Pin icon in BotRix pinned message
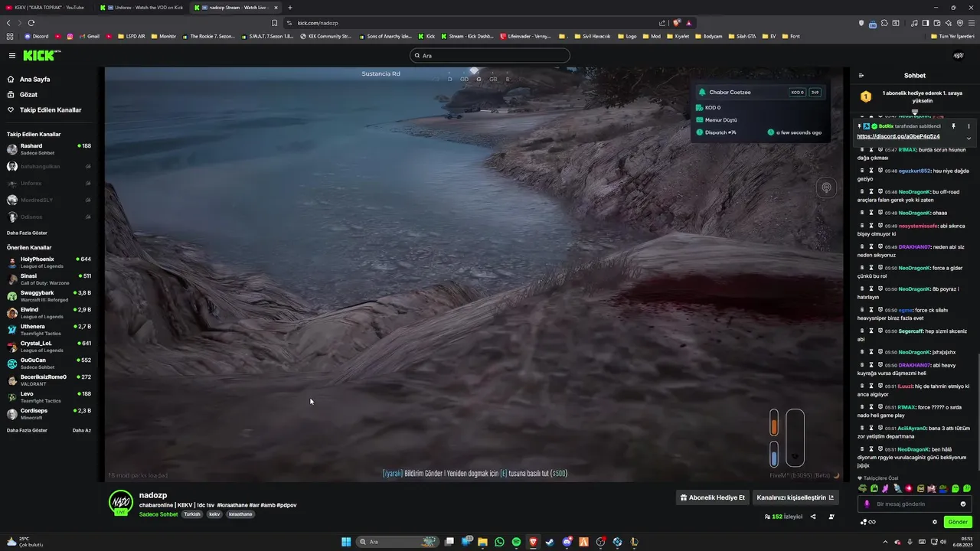Image resolution: width=980 pixels, height=551 pixels. coord(953,126)
